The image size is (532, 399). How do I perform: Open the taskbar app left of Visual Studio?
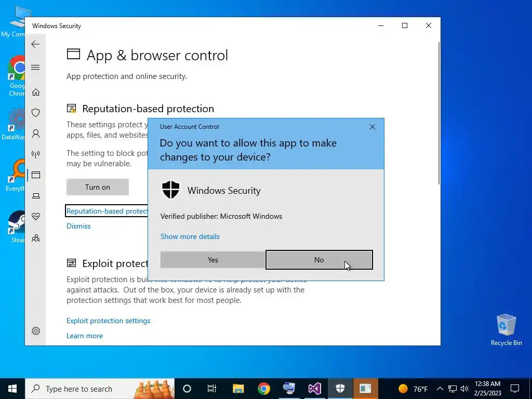click(x=289, y=389)
